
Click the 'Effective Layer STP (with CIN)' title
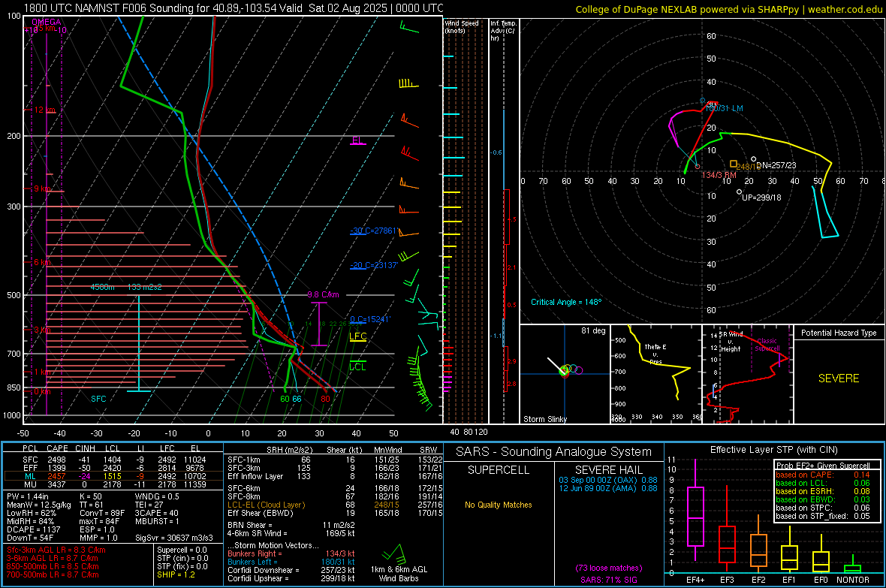(773, 450)
